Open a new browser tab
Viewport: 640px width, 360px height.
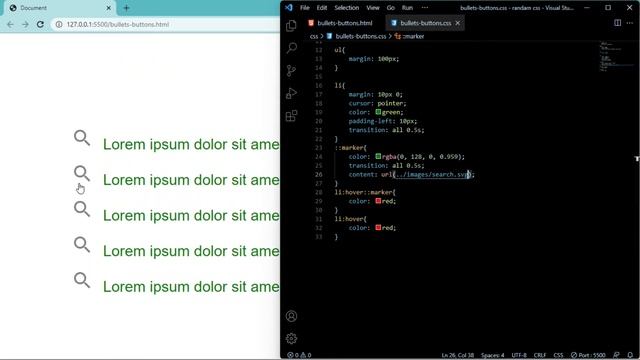(x=126, y=8)
